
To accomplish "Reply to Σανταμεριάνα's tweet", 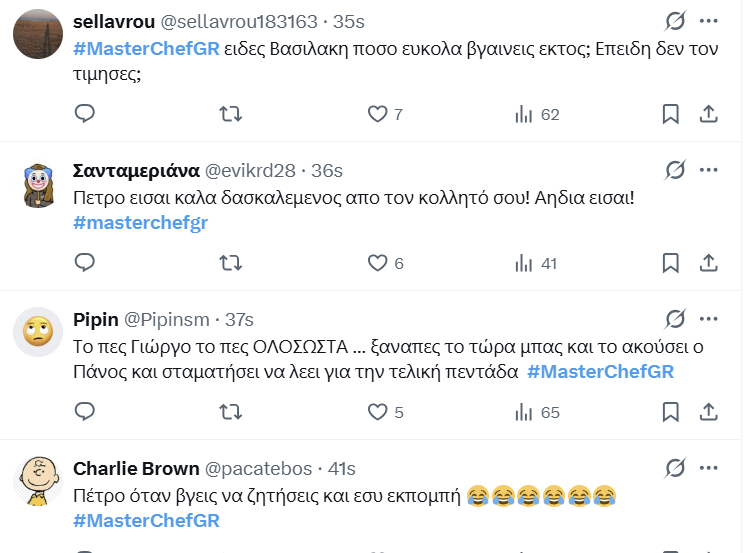I will tap(85, 263).
